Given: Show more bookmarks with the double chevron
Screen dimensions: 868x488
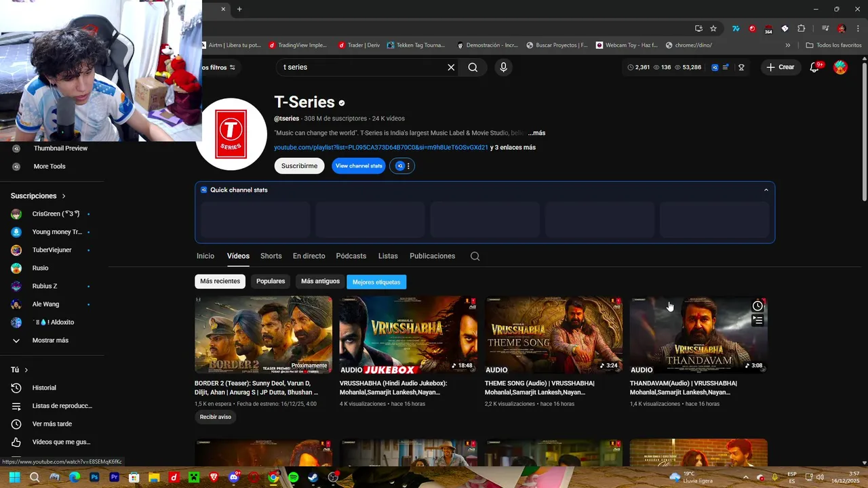Looking at the screenshot, I should pos(787,45).
